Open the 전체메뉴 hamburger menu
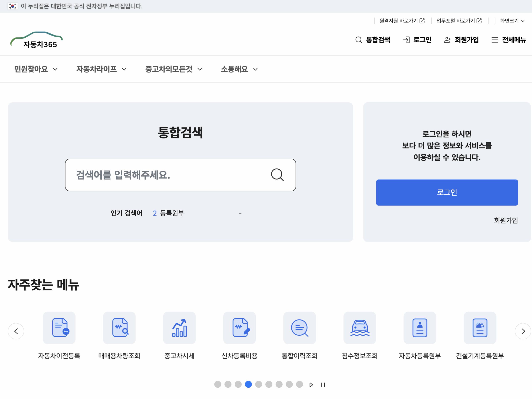The height and width of the screenshot is (399, 532). point(495,40)
